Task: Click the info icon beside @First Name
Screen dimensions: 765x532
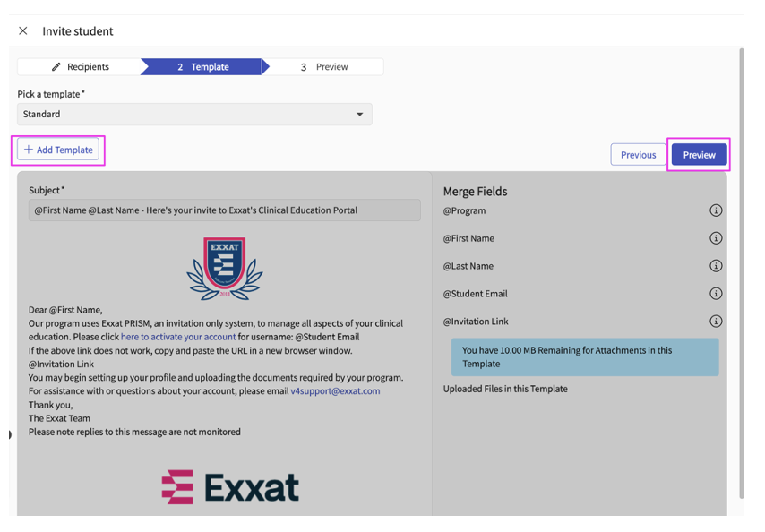Action: [x=716, y=239]
